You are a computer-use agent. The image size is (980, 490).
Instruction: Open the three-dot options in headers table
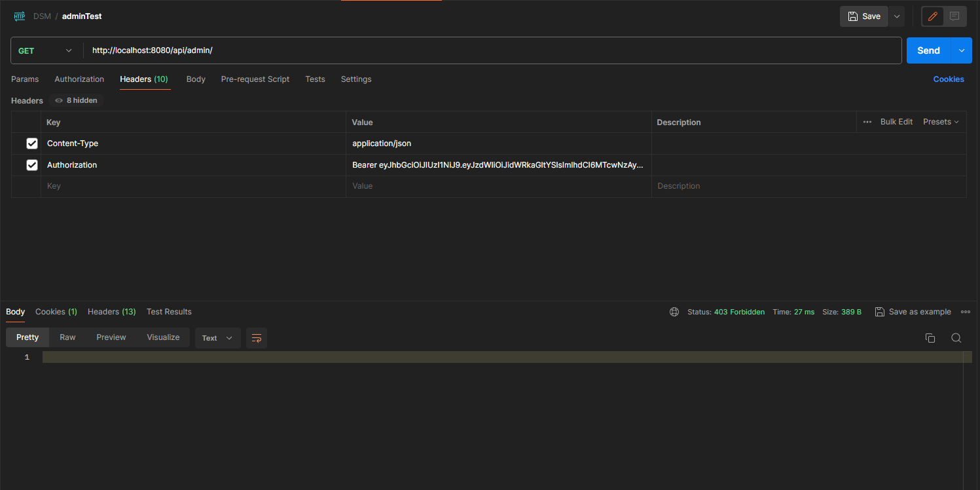(867, 122)
